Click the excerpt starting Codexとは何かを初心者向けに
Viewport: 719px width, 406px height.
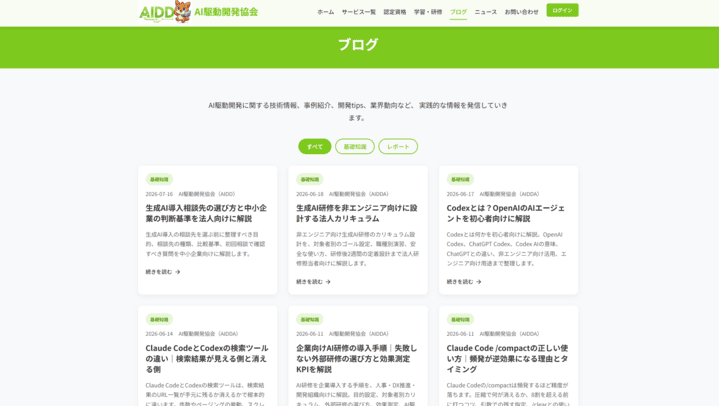click(x=507, y=249)
